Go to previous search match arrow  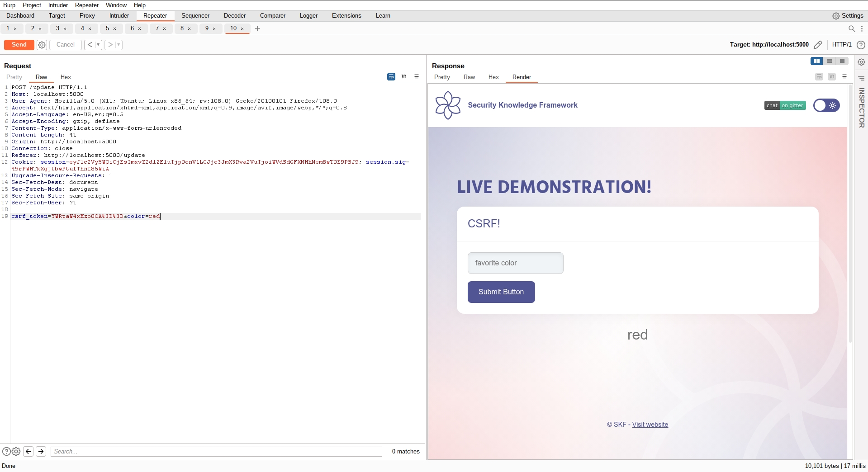coord(28,451)
